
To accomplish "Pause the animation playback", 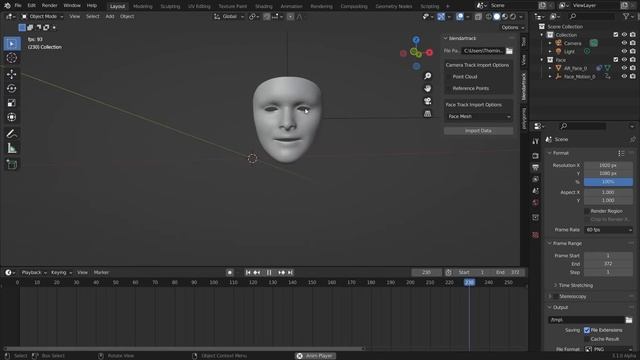I will (269, 273).
